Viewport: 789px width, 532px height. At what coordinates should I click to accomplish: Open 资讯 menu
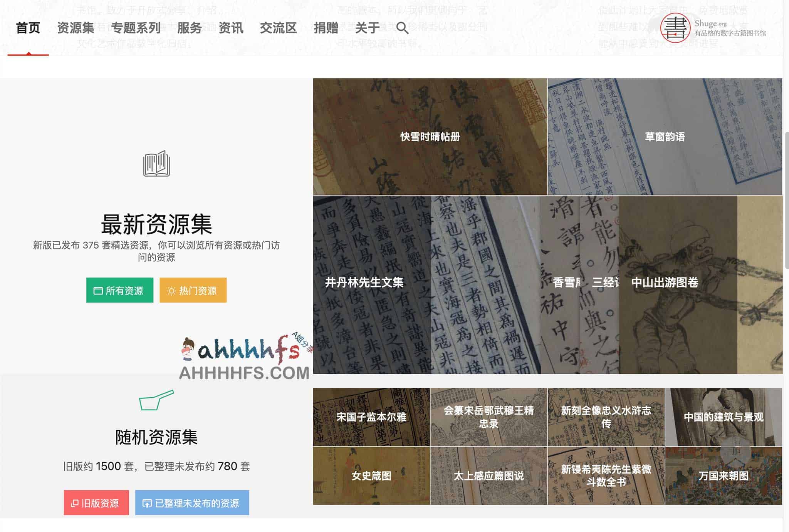(x=231, y=28)
